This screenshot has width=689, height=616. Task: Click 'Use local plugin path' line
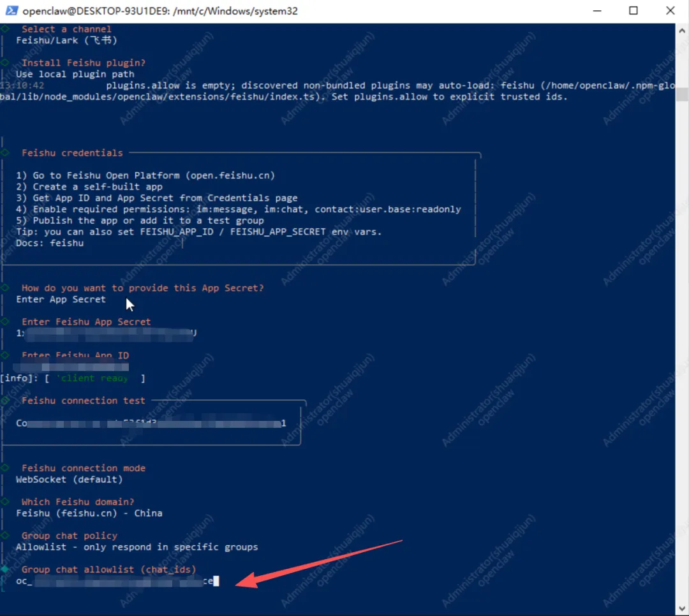click(75, 74)
